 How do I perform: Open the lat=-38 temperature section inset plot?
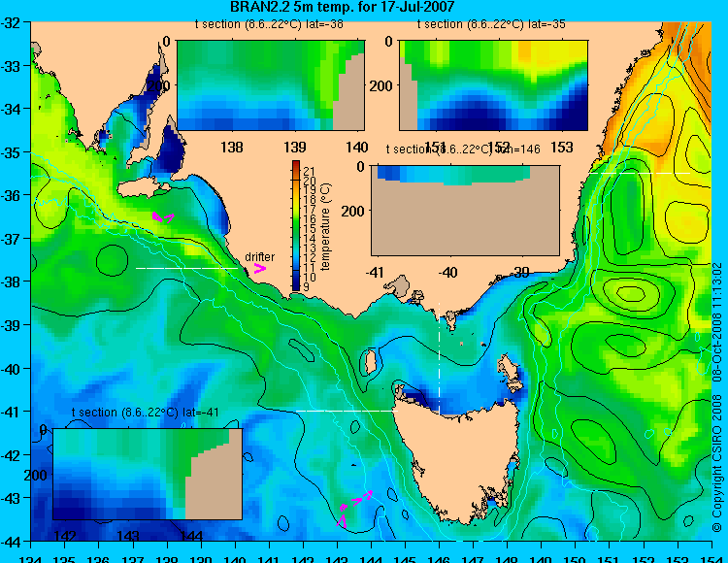pos(271,85)
